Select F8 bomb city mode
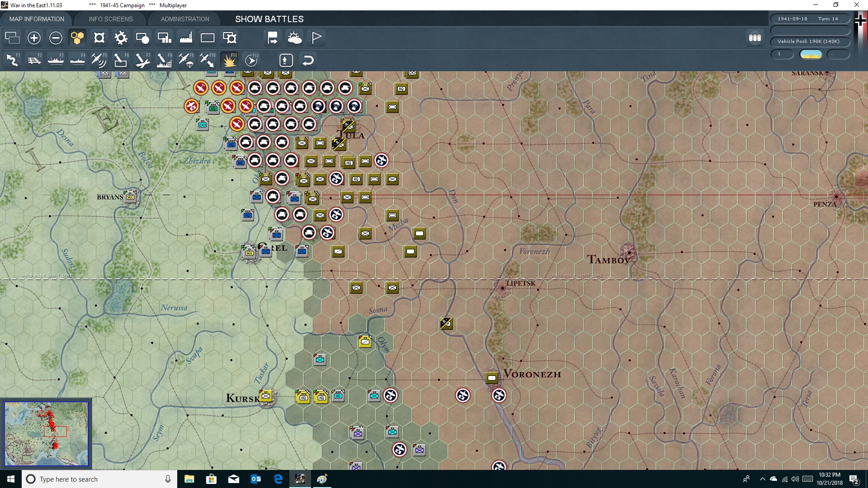Screen dimensions: 868x488 click(x=164, y=60)
